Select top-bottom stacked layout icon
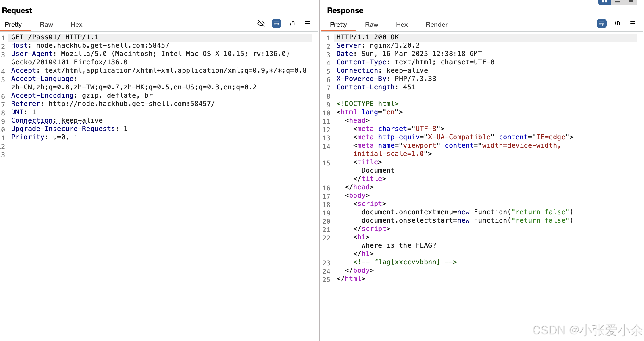Viewport: 644px width, 341px height. pyautogui.click(x=618, y=2)
